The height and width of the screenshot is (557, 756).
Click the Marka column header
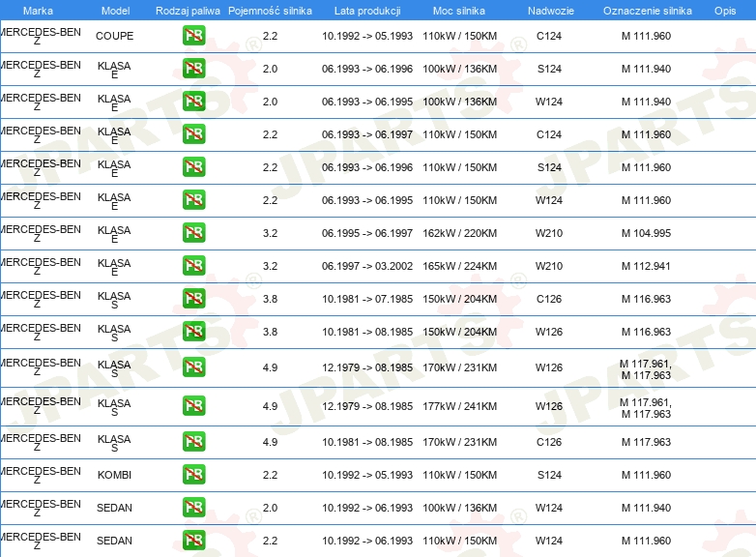click(x=38, y=11)
